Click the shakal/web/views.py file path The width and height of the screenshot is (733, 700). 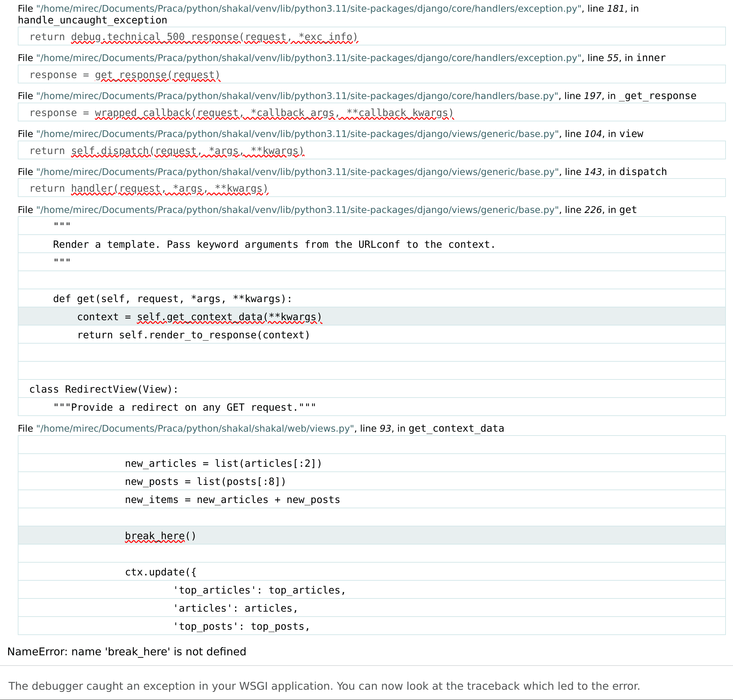coord(195,428)
